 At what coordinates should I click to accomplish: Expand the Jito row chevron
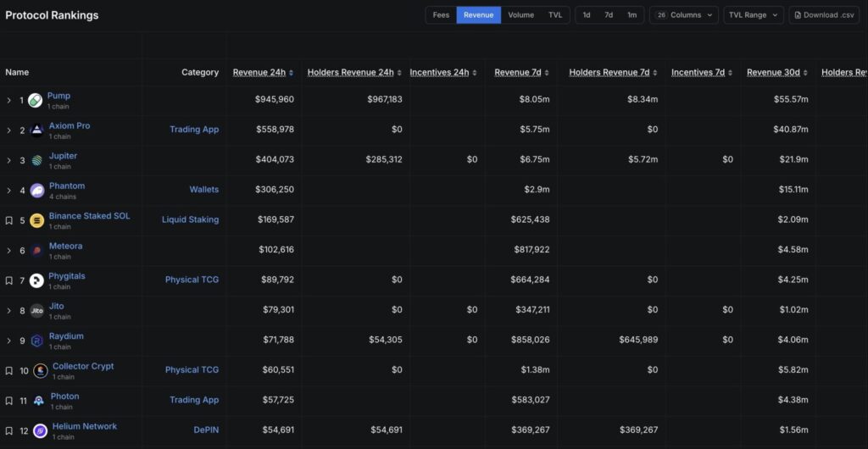pos(9,311)
